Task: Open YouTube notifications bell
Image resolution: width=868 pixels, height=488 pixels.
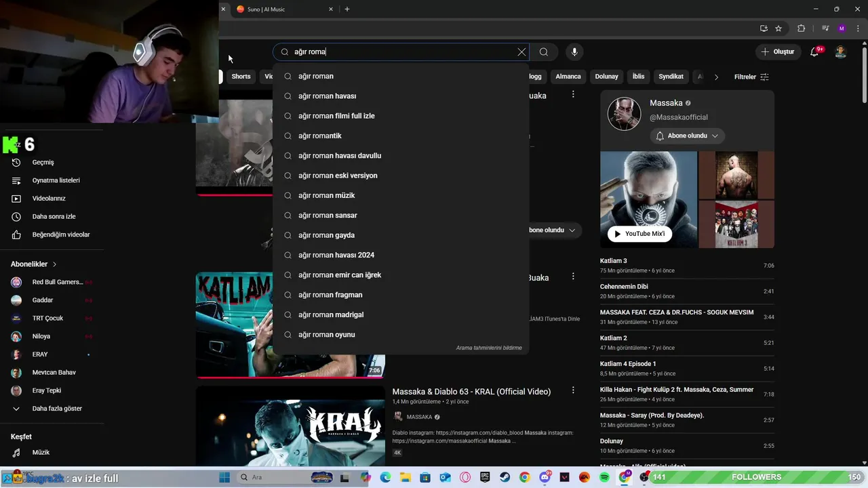Action: tap(815, 52)
